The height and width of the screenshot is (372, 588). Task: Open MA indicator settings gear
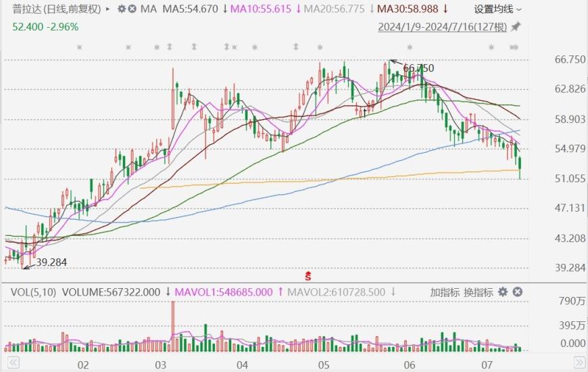click(121, 9)
